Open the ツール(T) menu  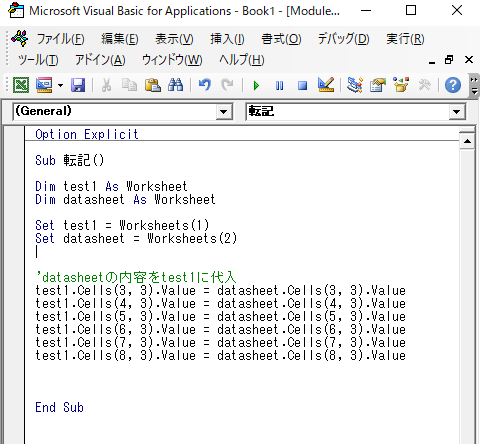38,60
